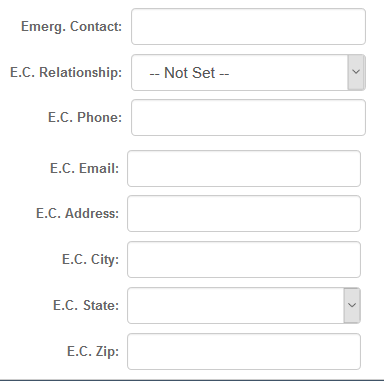Click into the E.C. Email field
The width and height of the screenshot is (384, 381).
(244, 168)
